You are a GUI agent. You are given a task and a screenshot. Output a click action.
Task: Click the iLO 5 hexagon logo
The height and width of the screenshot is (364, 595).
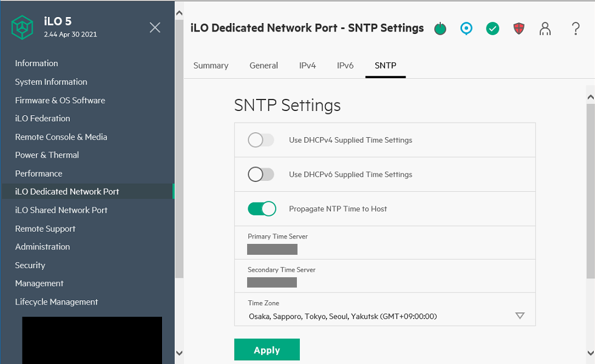click(x=22, y=27)
